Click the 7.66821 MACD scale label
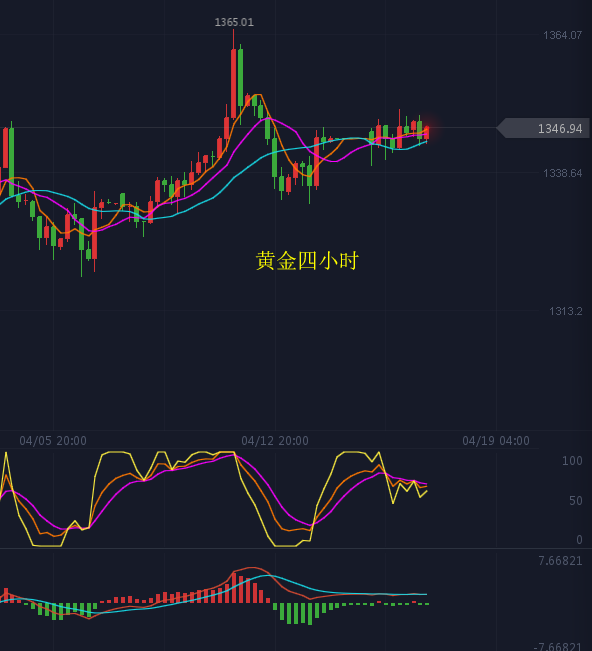Screen dimensions: 592x651 (560, 561)
